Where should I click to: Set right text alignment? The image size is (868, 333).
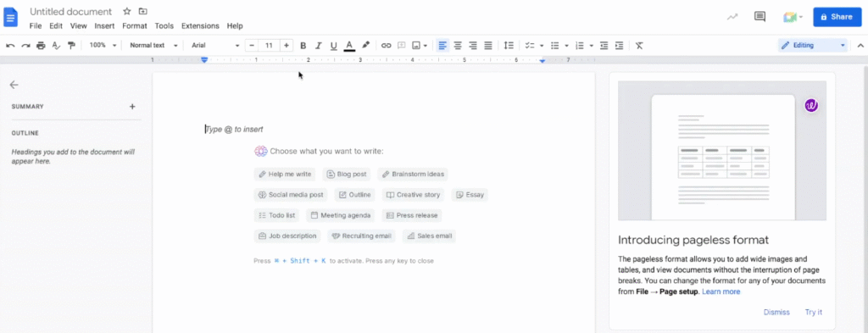(x=473, y=46)
